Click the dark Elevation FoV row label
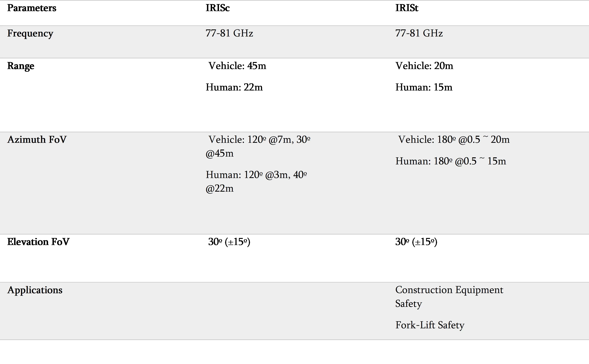This screenshot has width=589, height=364. tap(38, 241)
